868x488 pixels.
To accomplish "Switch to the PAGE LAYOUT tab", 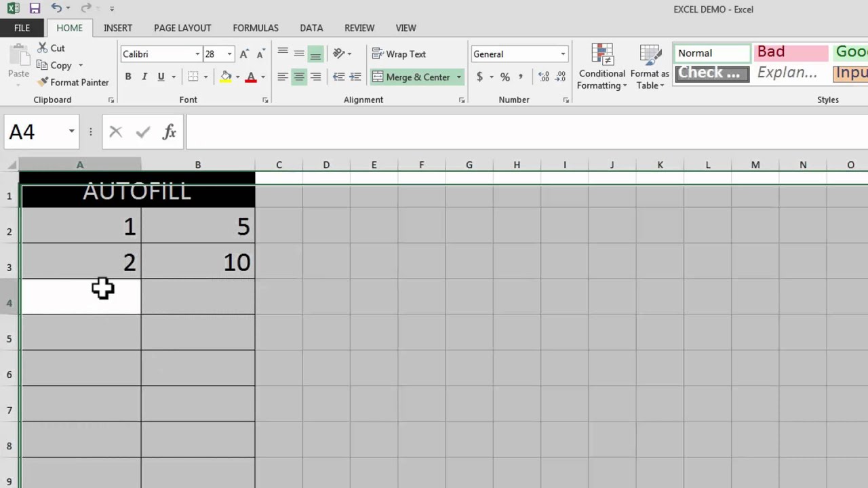I will click(x=182, y=28).
